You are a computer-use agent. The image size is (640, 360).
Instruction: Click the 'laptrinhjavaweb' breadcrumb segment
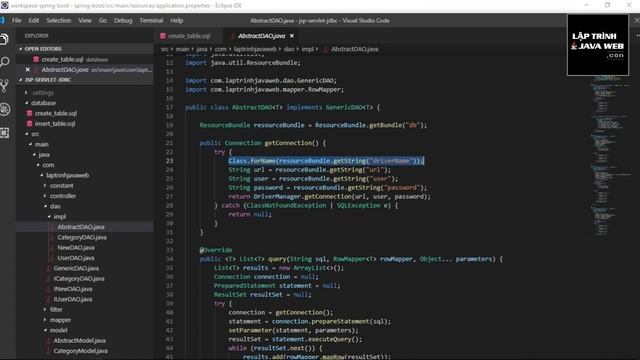click(255, 49)
